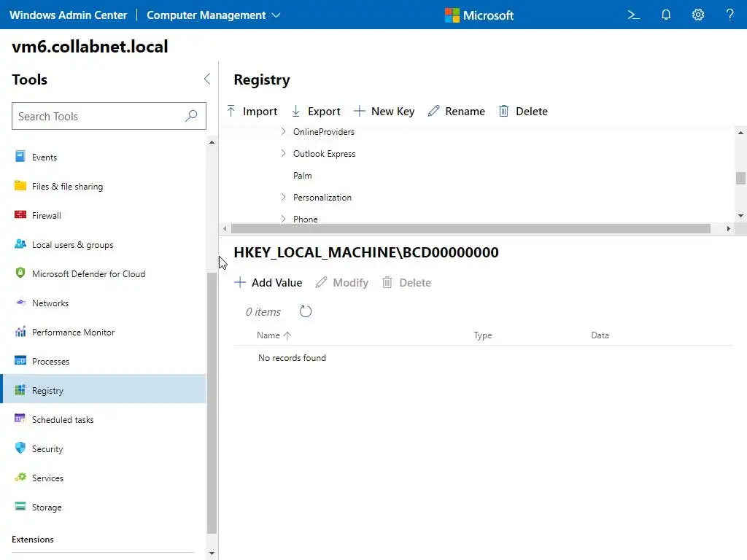Delete the selected registry key
Image resolution: width=747 pixels, height=560 pixels.
click(x=523, y=111)
